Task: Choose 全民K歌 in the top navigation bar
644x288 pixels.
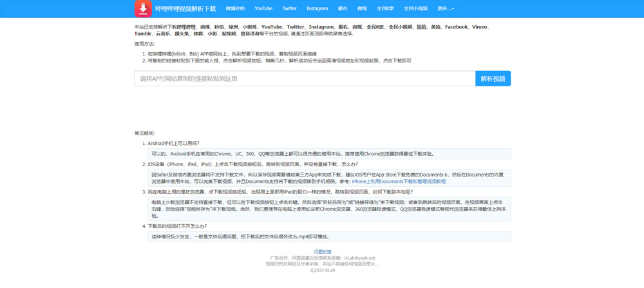Action: [385, 9]
